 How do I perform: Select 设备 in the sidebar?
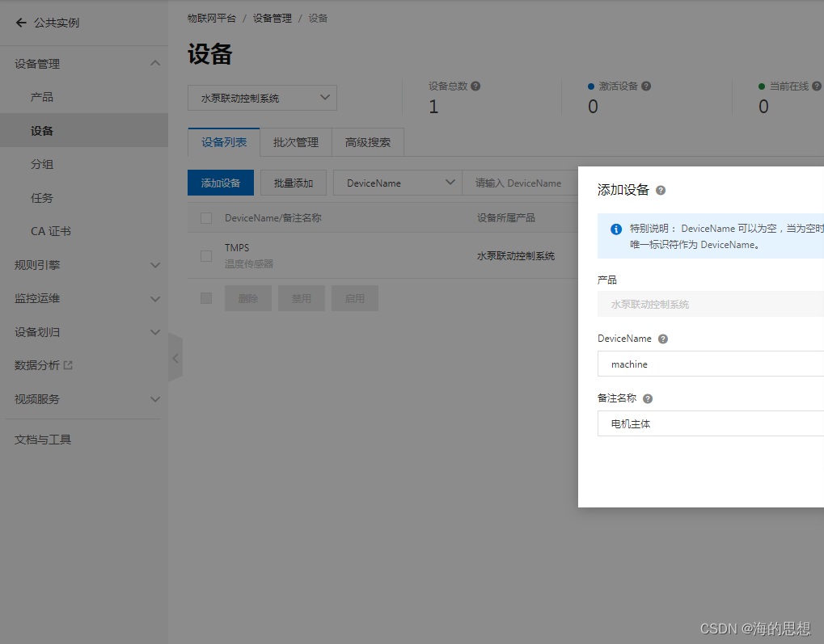(x=84, y=131)
